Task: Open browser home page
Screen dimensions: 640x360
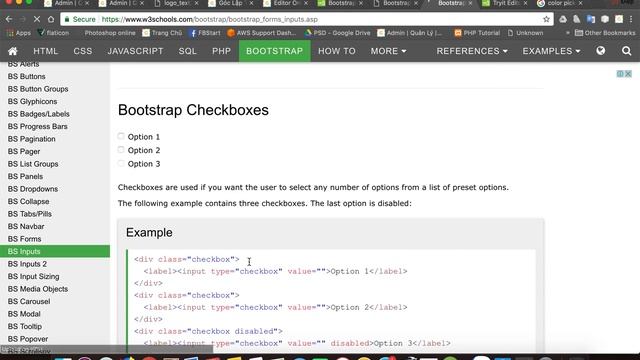Action: (51, 19)
